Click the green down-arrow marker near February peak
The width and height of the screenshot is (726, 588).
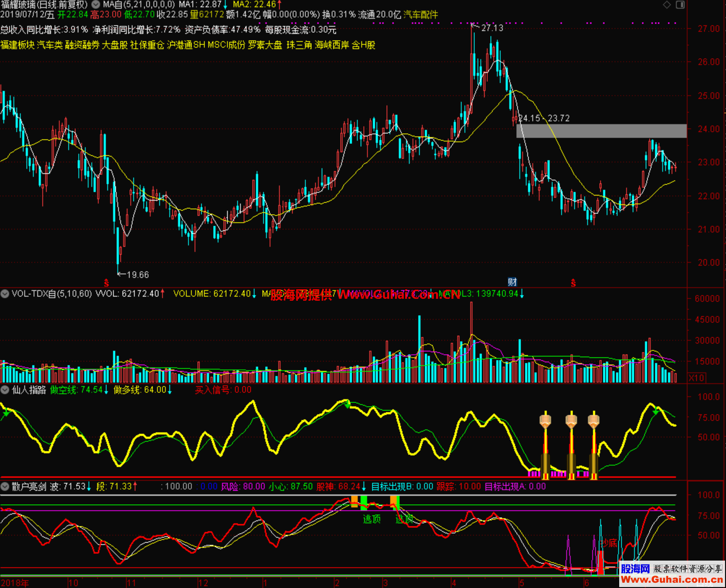click(347, 405)
